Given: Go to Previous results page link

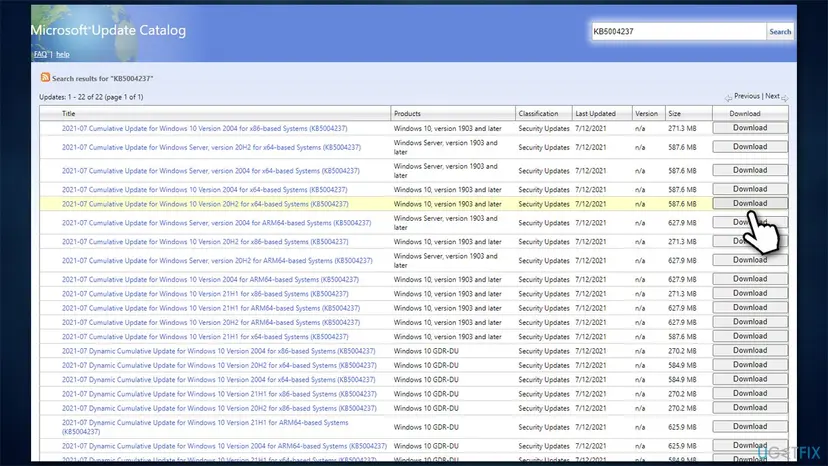Looking at the screenshot, I should pos(747,96).
